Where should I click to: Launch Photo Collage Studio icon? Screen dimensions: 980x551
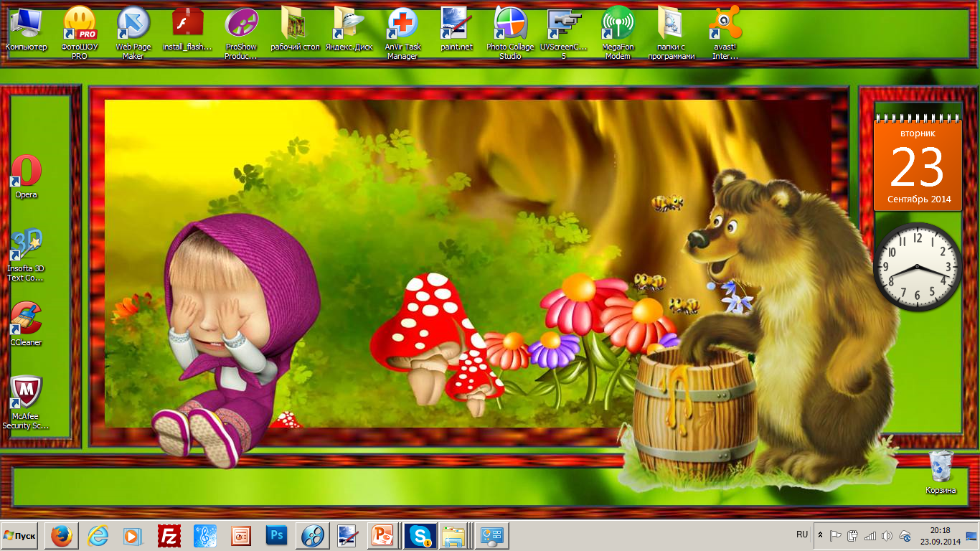coord(510,24)
